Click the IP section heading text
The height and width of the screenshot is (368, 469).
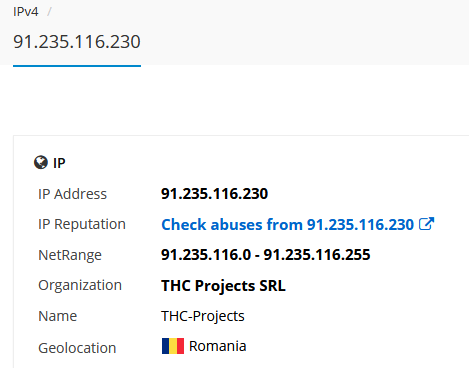59,163
